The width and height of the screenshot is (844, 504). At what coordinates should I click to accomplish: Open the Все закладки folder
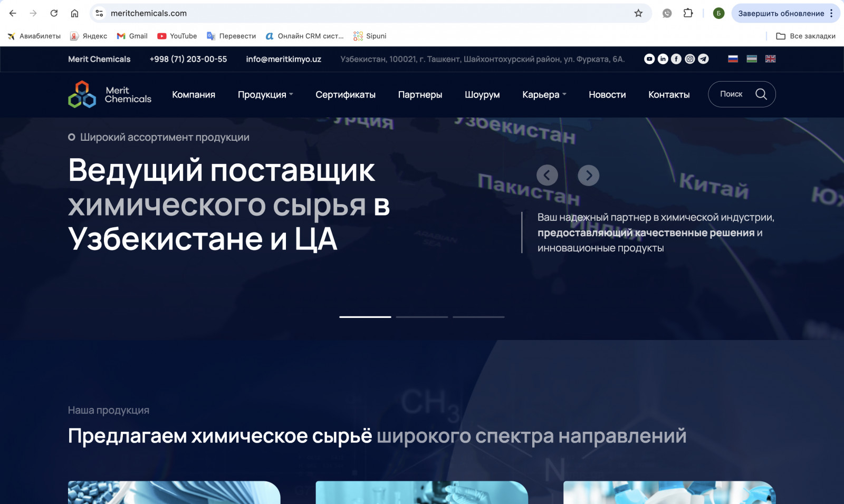tap(806, 36)
